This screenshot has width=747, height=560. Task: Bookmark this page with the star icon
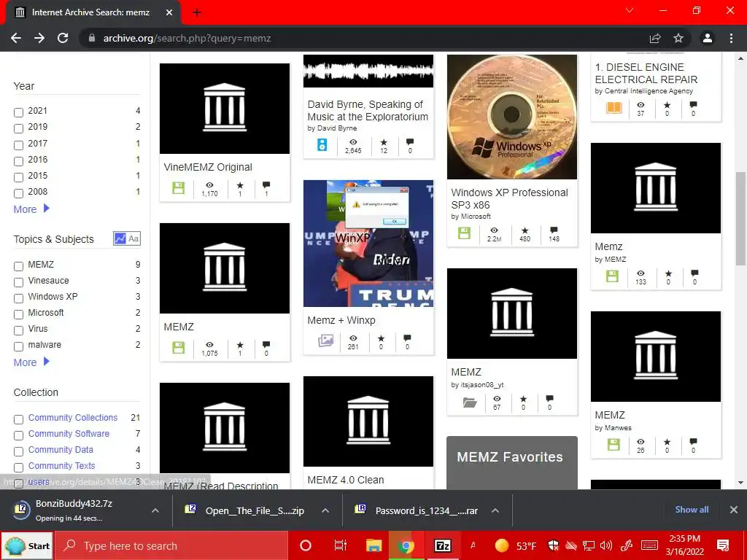click(x=678, y=38)
